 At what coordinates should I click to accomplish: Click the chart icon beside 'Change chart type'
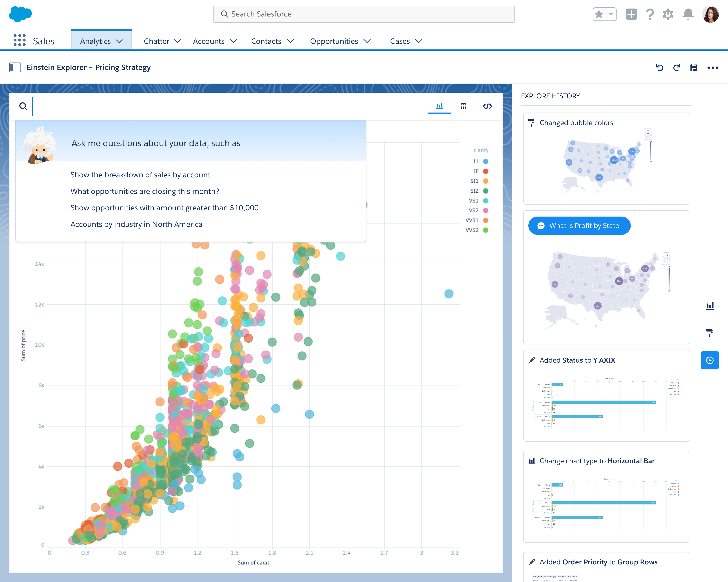pyautogui.click(x=531, y=461)
